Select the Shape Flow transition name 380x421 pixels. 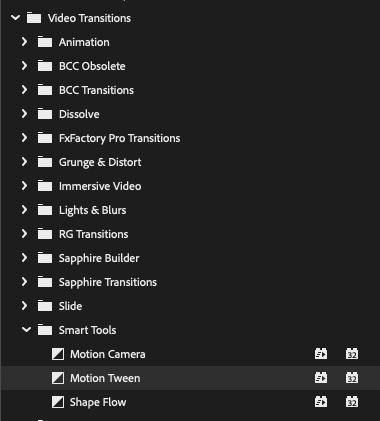[98, 402]
